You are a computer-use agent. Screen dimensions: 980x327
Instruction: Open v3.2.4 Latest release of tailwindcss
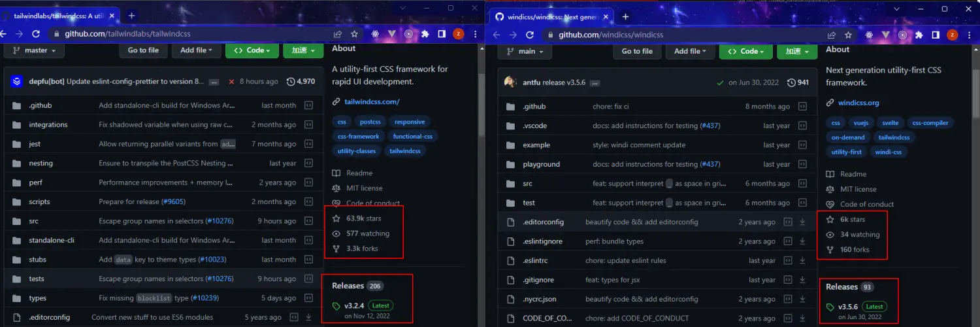[x=369, y=305]
